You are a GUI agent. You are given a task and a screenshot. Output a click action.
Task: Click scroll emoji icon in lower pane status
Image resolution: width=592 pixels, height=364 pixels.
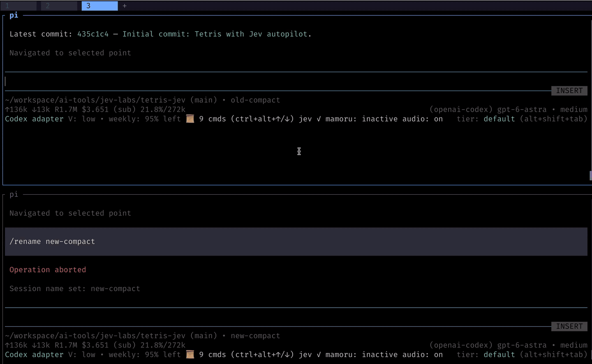click(190, 355)
